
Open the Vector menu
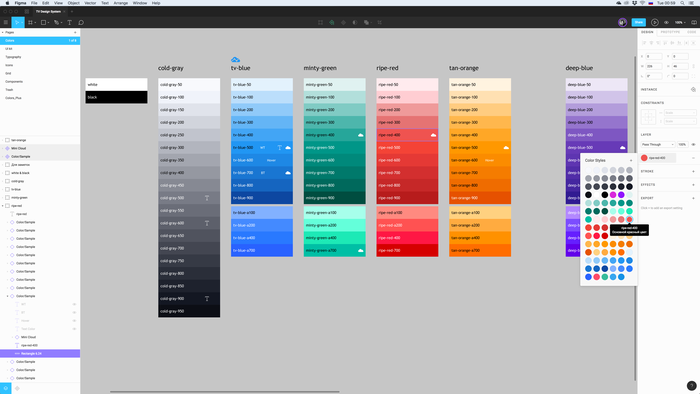pyautogui.click(x=90, y=3)
